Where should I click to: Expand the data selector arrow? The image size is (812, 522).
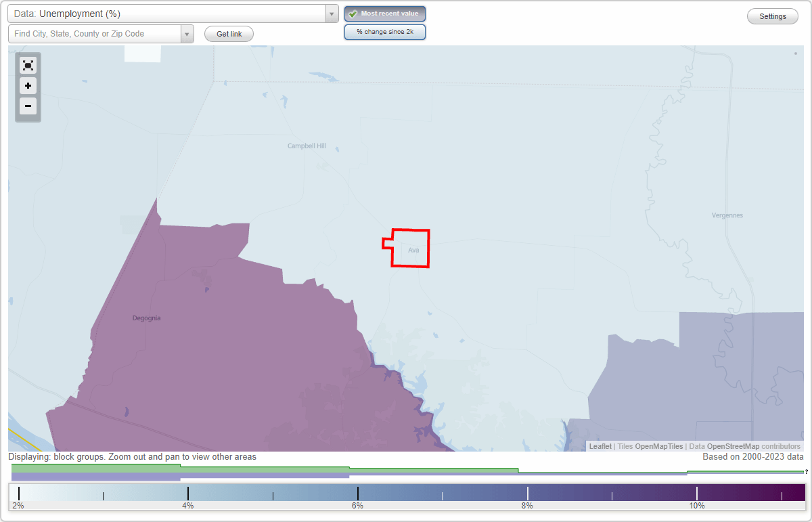[332, 14]
